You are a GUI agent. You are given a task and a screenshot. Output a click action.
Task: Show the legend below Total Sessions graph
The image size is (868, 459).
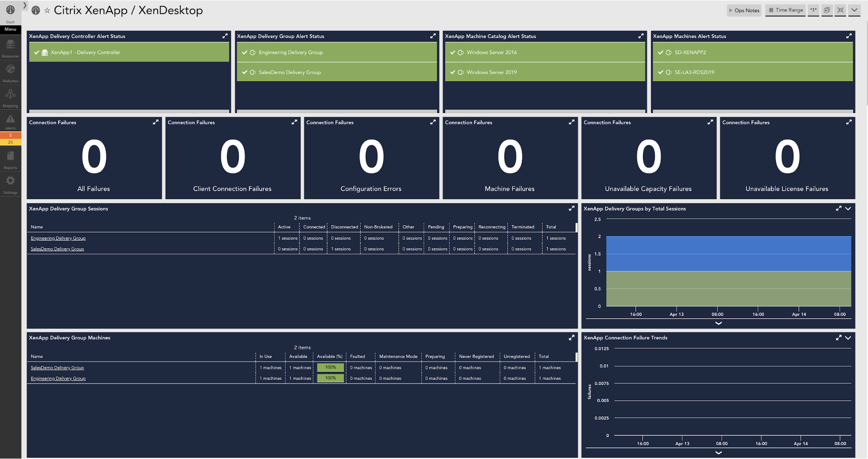(718, 323)
